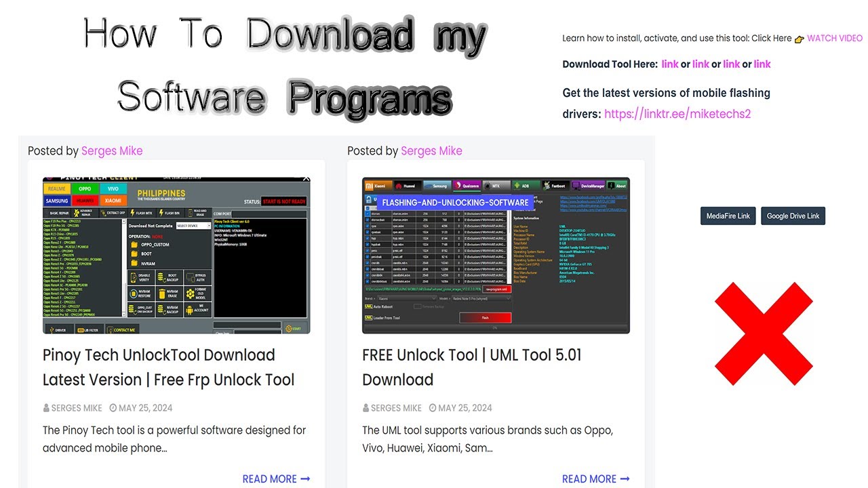The height and width of the screenshot is (488, 868).
Task: Click the MediaFire Link button
Action: click(x=728, y=216)
